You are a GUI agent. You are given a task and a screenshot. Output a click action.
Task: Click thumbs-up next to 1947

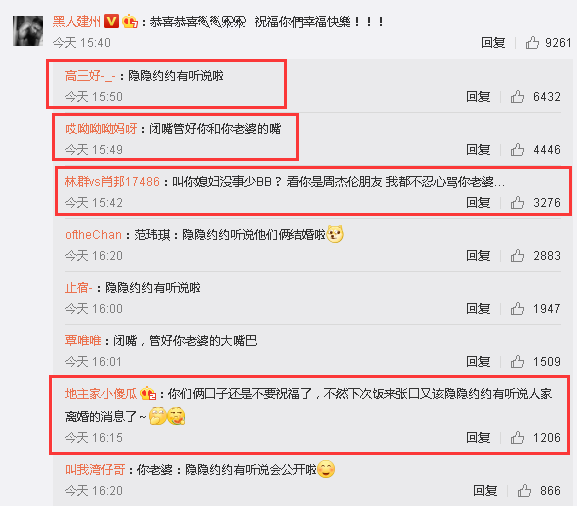pyautogui.click(x=517, y=308)
